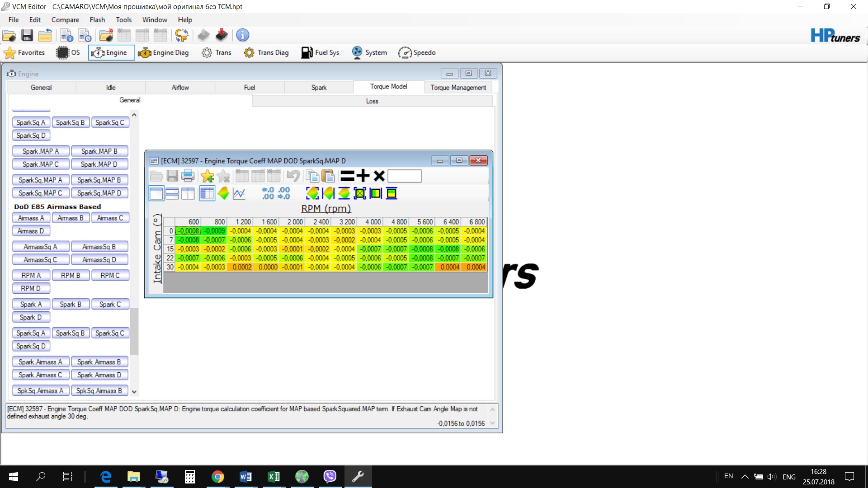Open the Speedo section
Image resolution: width=868 pixels, height=488 pixels.
click(417, 52)
